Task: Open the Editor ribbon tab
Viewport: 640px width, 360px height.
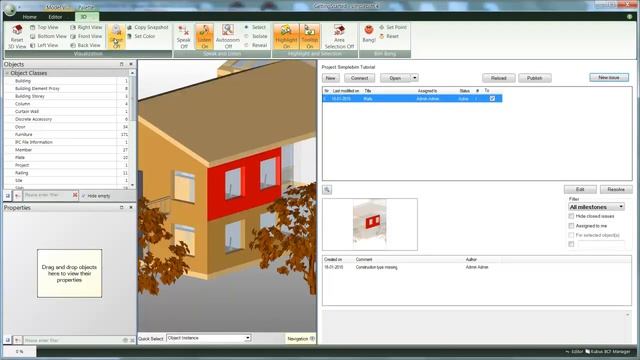Action: [55, 17]
